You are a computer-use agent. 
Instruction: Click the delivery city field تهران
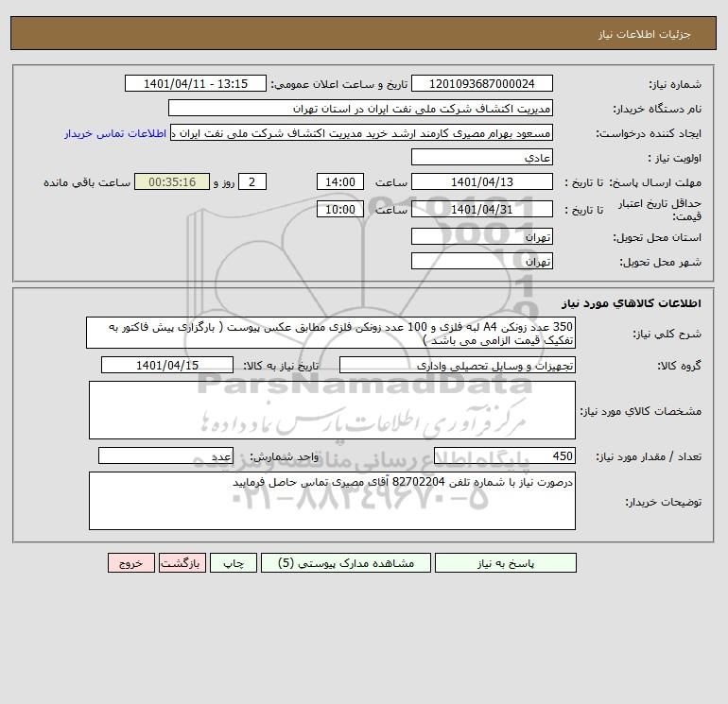482,261
